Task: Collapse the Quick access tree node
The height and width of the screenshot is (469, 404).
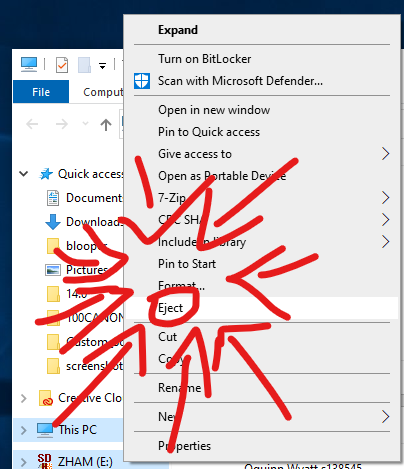Action: [24, 174]
